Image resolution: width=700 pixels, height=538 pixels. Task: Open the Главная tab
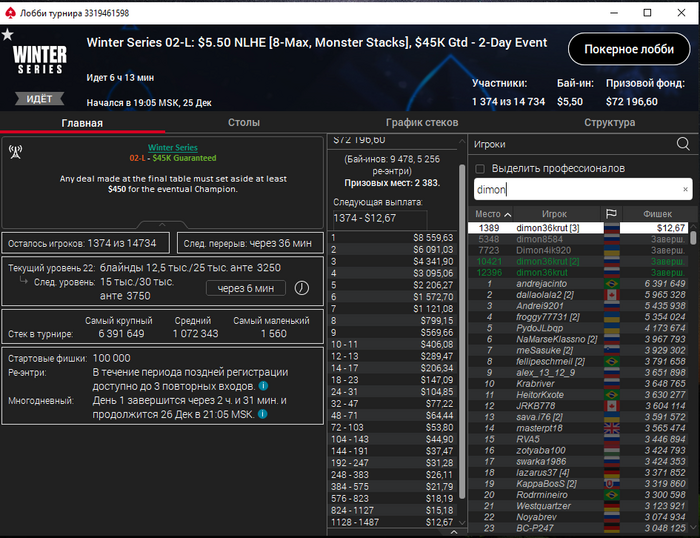click(82, 123)
